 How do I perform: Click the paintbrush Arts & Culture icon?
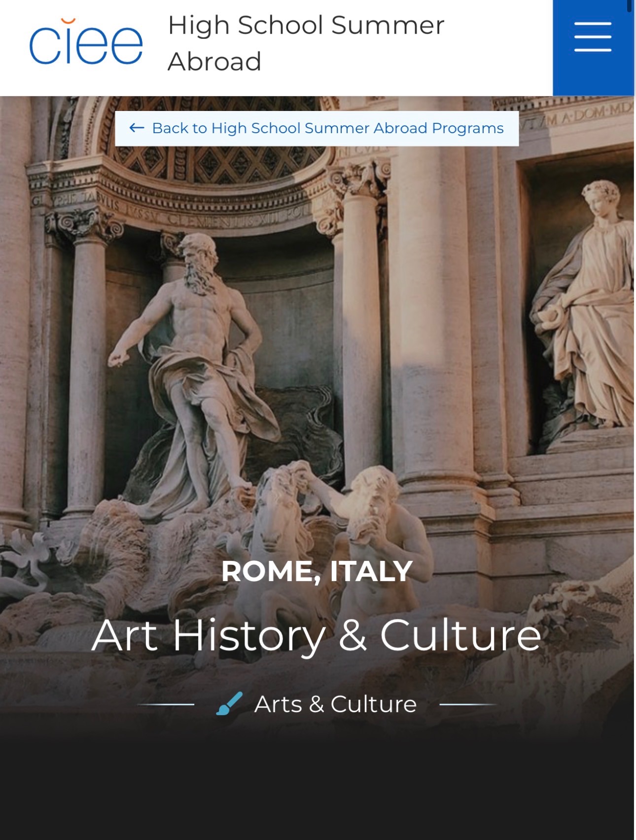[x=229, y=703]
